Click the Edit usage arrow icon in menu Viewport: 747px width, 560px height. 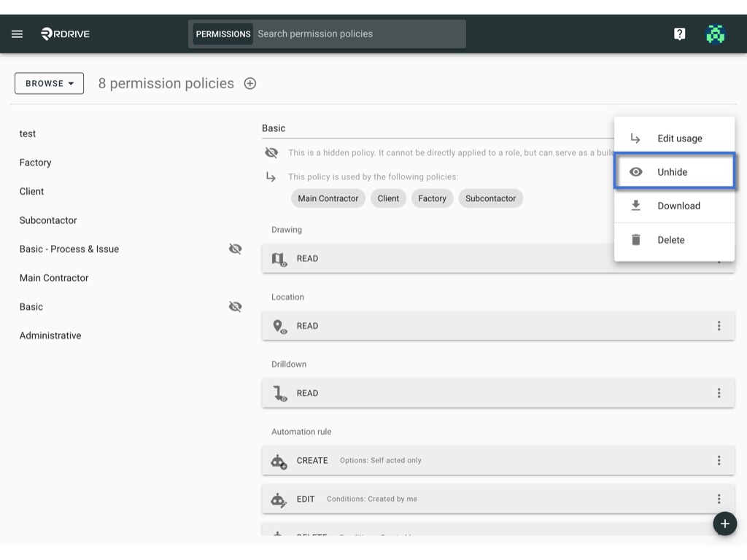click(635, 138)
